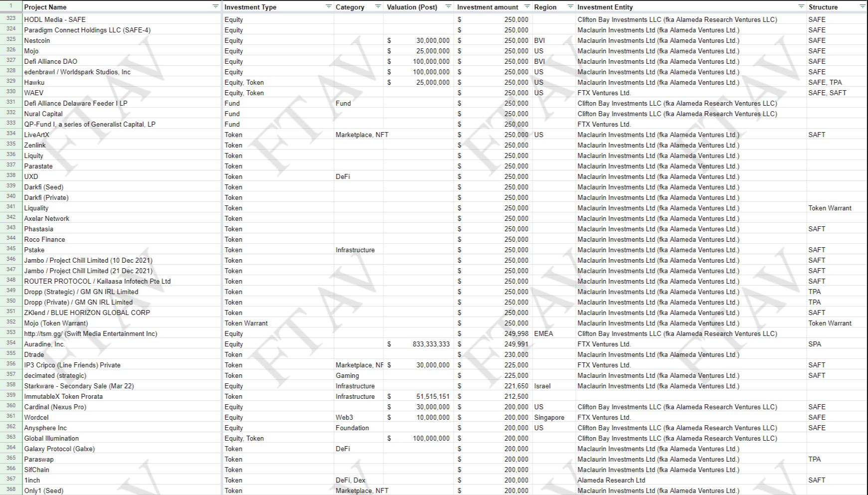Click the Category column filter icon
The image size is (868, 495).
click(378, 7)
